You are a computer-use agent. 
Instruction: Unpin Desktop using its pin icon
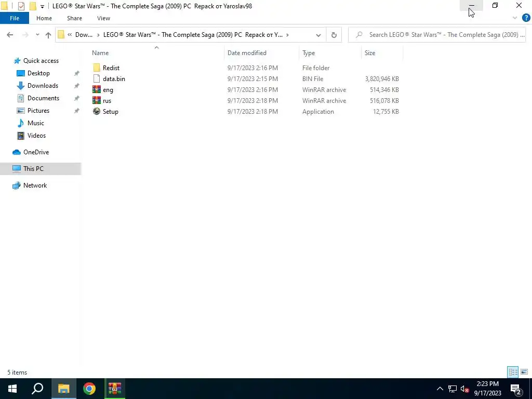pos(77,73)
